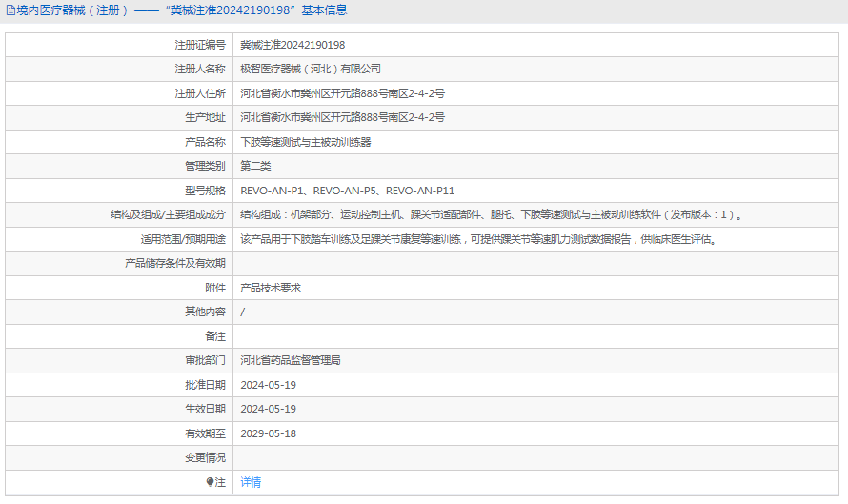The height and width of the screenshot is (504, 848).
Task: Click the 适用范围/预期用途 label
Action: pyautogui.click(x=183, y=239)
